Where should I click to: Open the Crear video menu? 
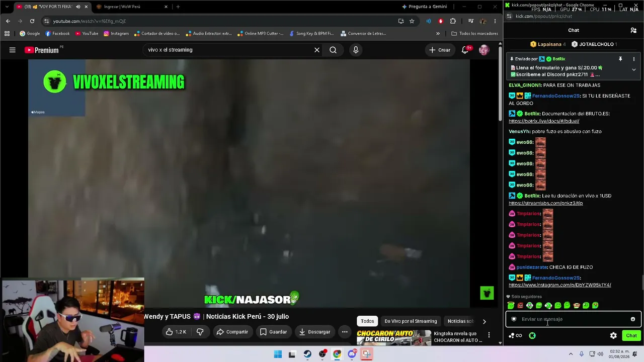(x=440, y=50)
